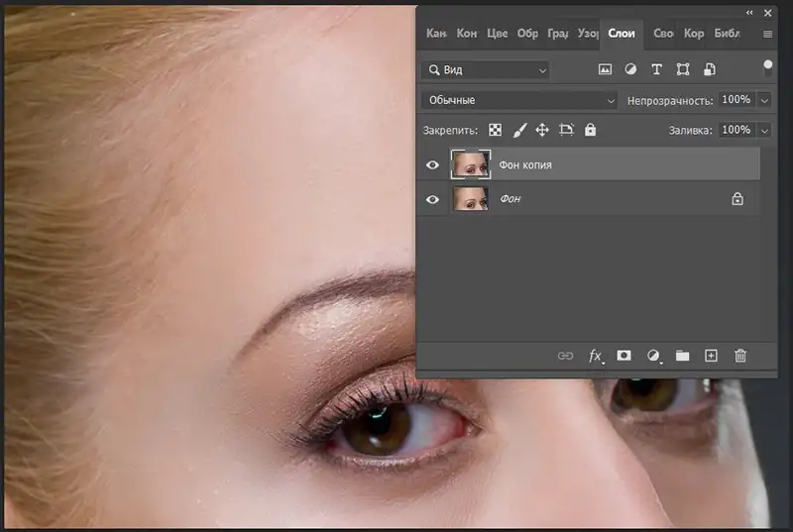The width and height of the screenshot is (793, 532).
Task: Create a new layer with plus icon
Action: [x=711, y=356]
